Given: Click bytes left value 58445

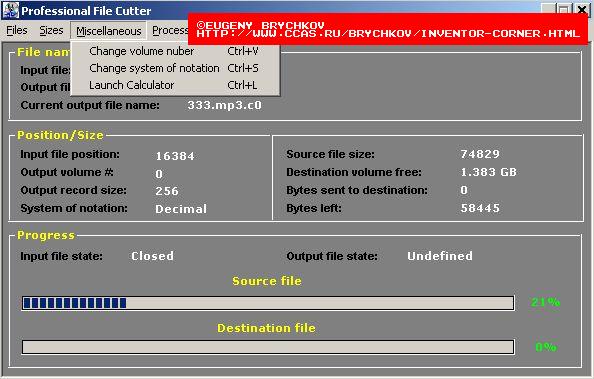Looking at the screenshot, I should click(x=480, y=208).
